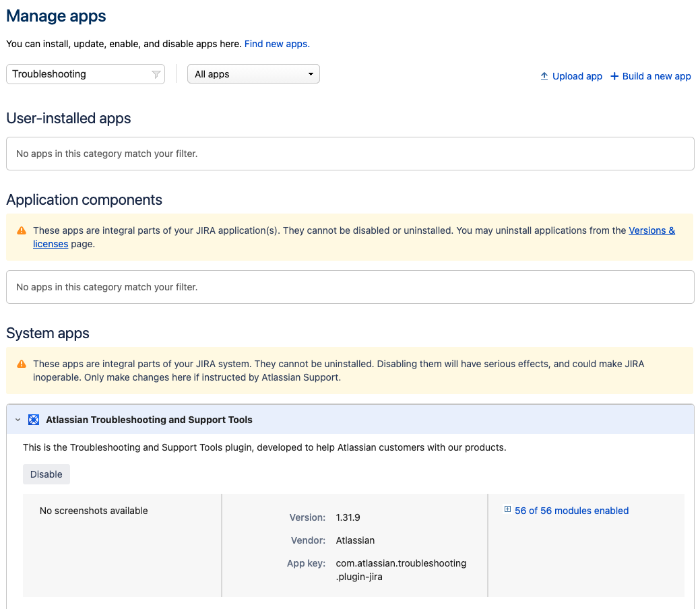This screenshot has width=700, height=609.
Task: Click the plus icon beside Build a new app
Action: pos(614,76)
